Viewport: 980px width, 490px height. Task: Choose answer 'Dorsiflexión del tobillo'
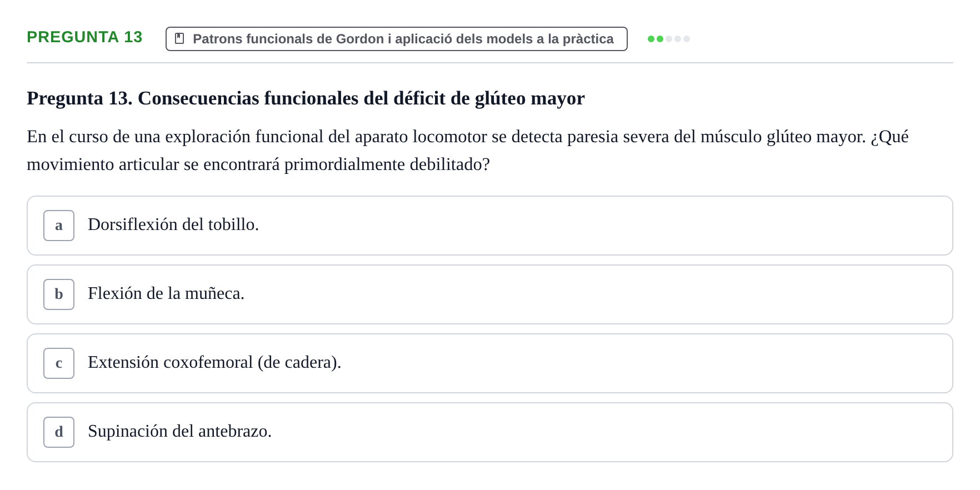[173, 224]
